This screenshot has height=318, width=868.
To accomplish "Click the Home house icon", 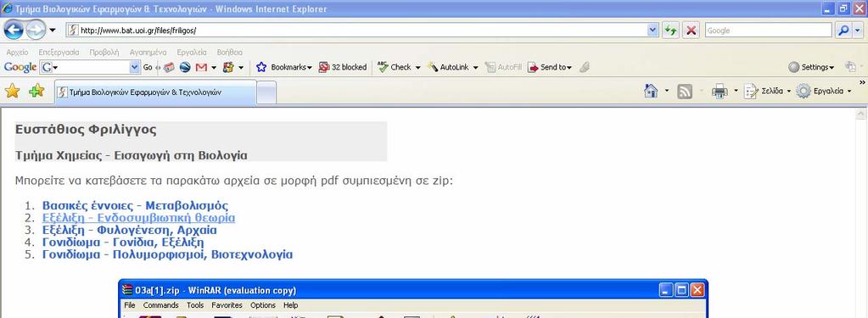I will [651, 91].
